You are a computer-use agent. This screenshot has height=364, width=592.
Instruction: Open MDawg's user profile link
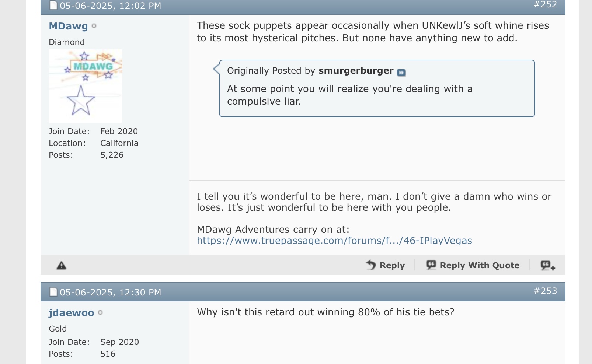click(68, 26)
